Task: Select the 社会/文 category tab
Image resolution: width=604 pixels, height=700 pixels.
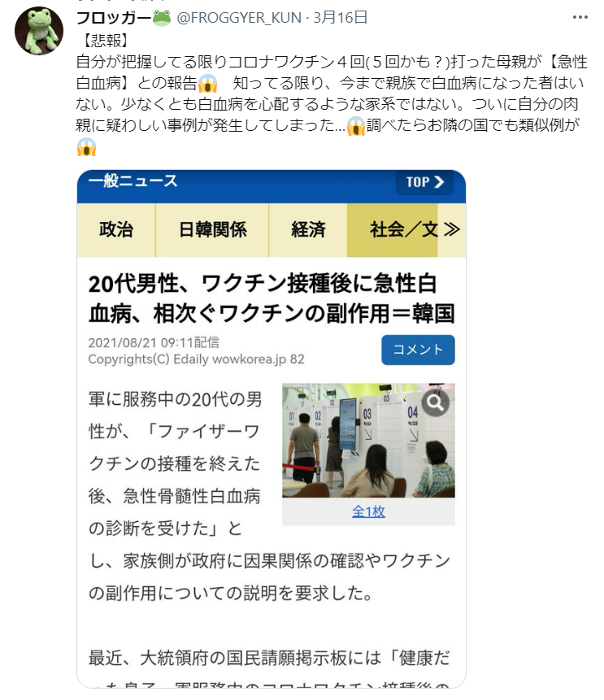Action: [393, 230]
